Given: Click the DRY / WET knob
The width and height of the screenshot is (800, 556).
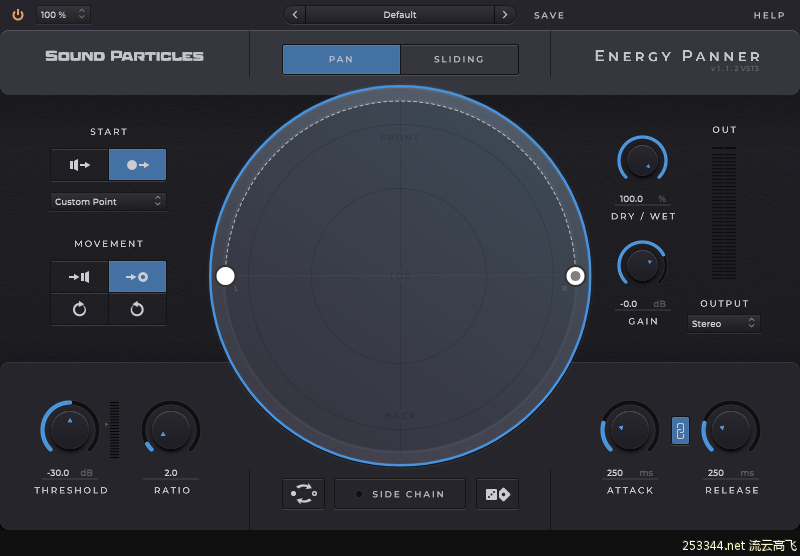Looking at the screenshot, I should (642, 160).
